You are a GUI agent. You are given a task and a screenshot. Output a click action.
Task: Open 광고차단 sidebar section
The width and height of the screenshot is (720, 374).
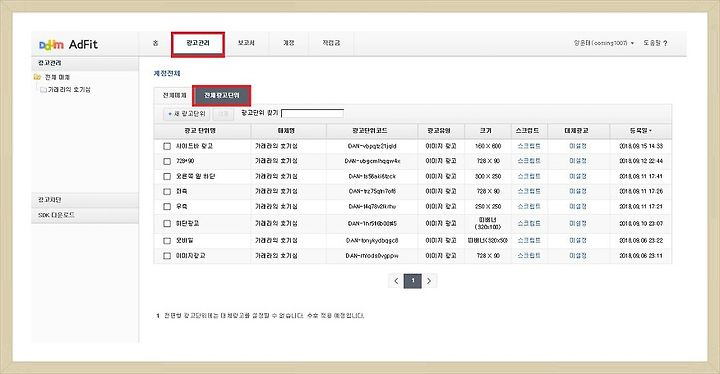[85, 200]
